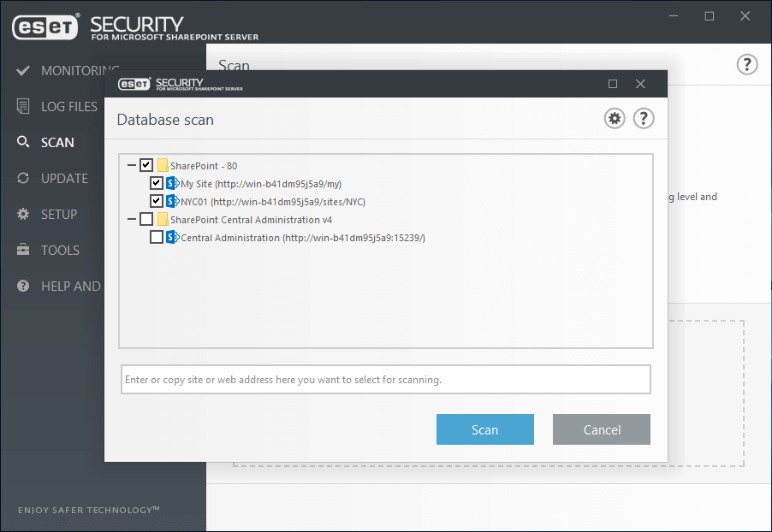
Task: Click the Scan magnifier icon in sidebar
Action: click(x=22, y=142)
